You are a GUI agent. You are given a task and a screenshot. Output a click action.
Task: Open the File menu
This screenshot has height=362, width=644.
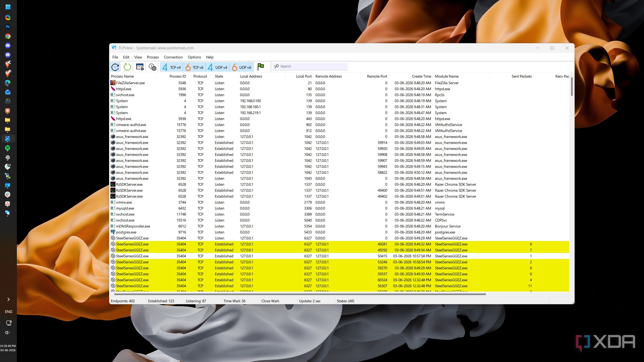click(115, 57)
